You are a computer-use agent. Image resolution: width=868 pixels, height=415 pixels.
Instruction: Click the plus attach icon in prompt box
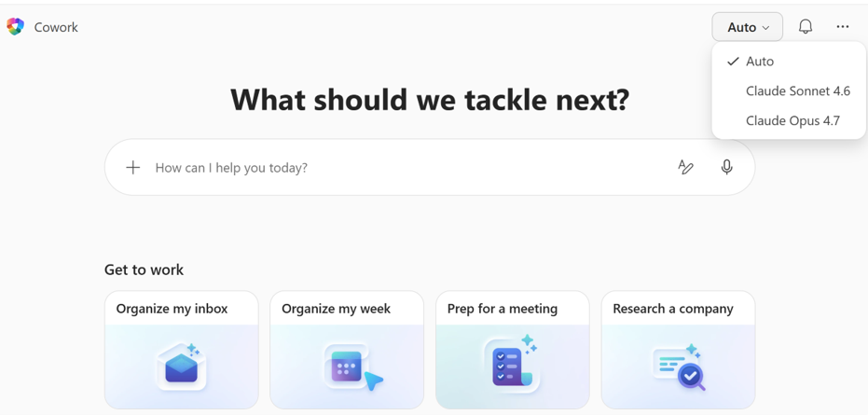(x=132, y=167)
